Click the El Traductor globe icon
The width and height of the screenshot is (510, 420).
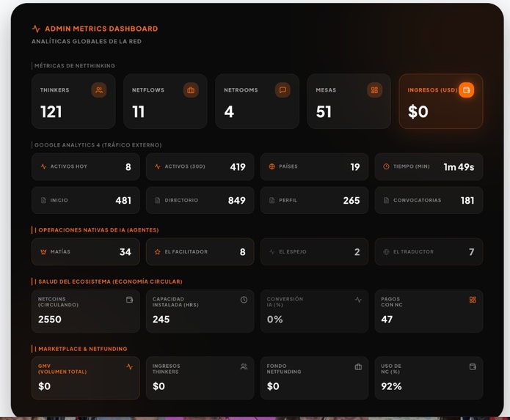click(x=386, y=252)
